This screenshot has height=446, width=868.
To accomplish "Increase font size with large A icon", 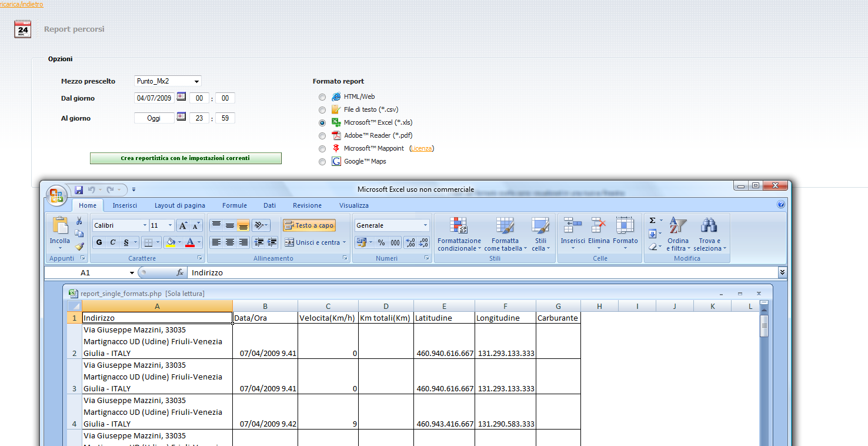I will (x=183, y=225).
